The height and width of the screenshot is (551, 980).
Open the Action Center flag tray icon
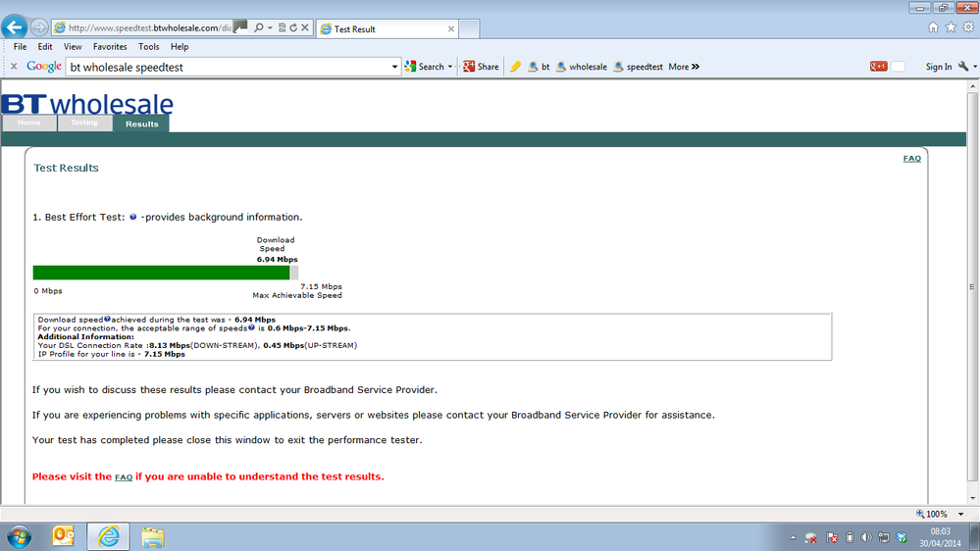[x=832, y=537]
